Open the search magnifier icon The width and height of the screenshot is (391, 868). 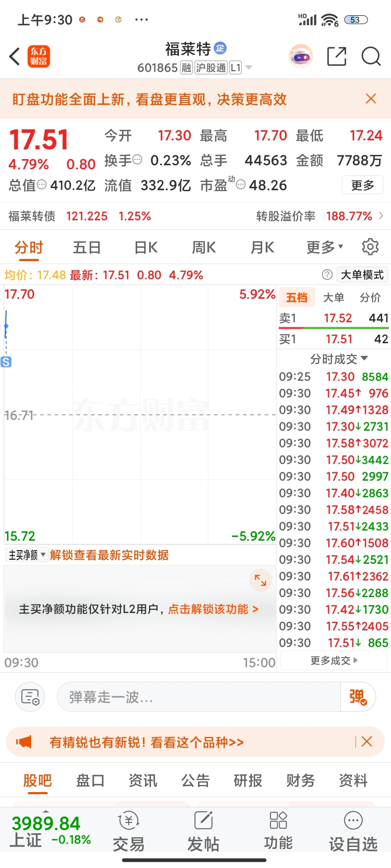pyautogui.click(x=371, y=56)
